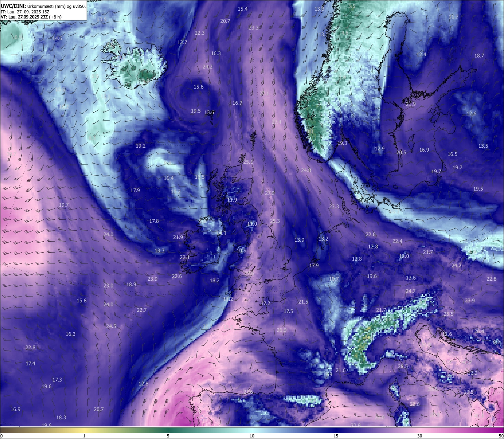Click the map value 21.5
The image size is (504, 439).
point(303,302)
